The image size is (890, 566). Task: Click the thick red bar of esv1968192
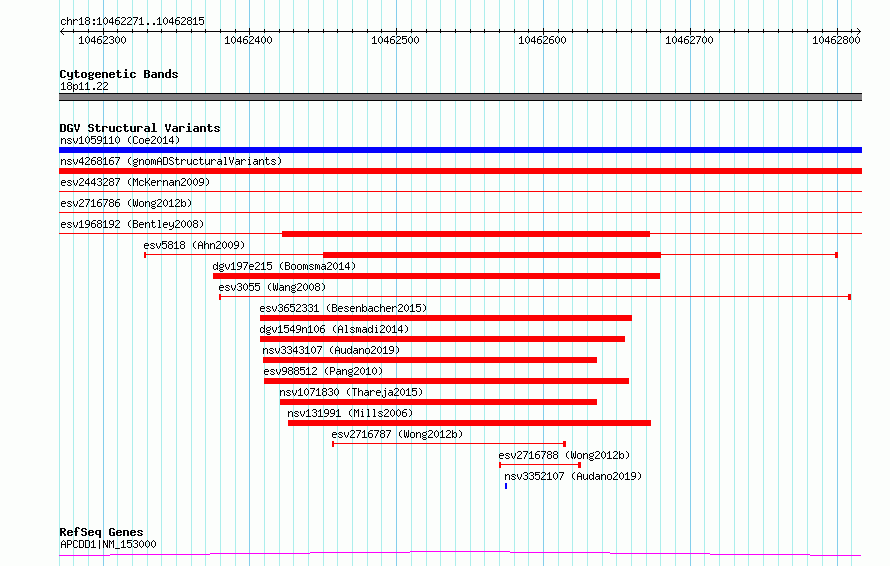466,234
